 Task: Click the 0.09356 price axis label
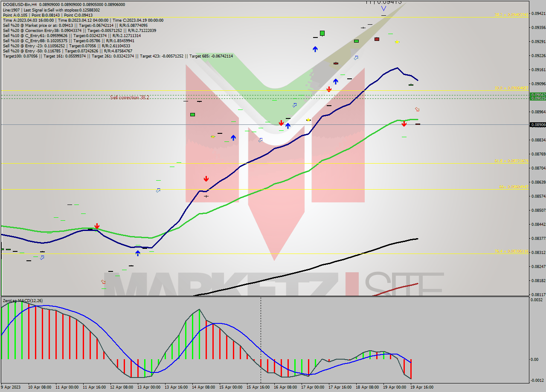point(539,28)
